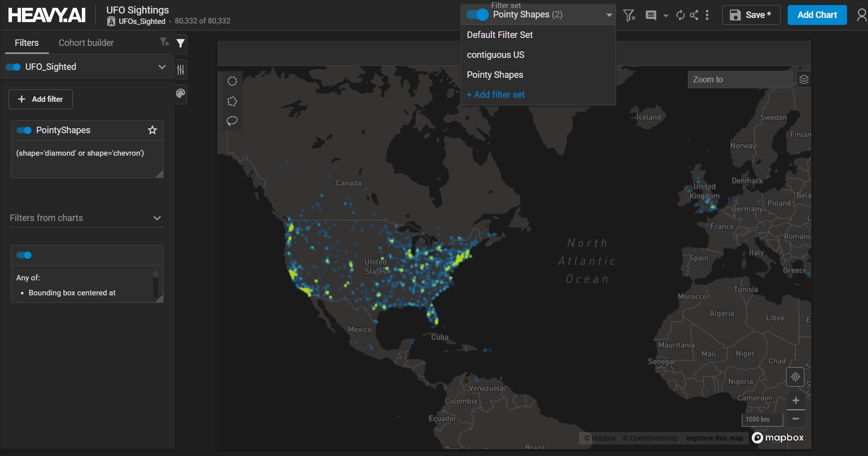Click the starred filters funnel icon
This screenshot has width=868, height=456.
click(x=164, y=42)
